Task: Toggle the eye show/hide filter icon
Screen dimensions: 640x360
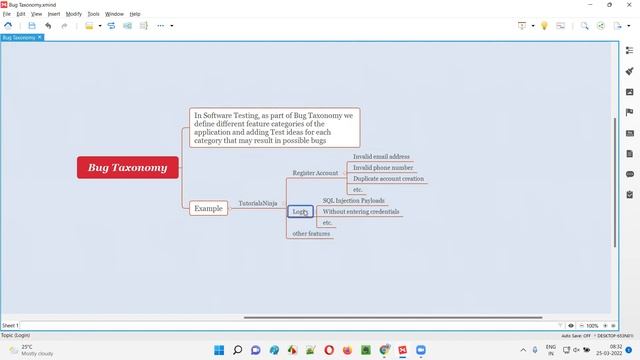Action: pyautogui.click(x=571, y=326)
